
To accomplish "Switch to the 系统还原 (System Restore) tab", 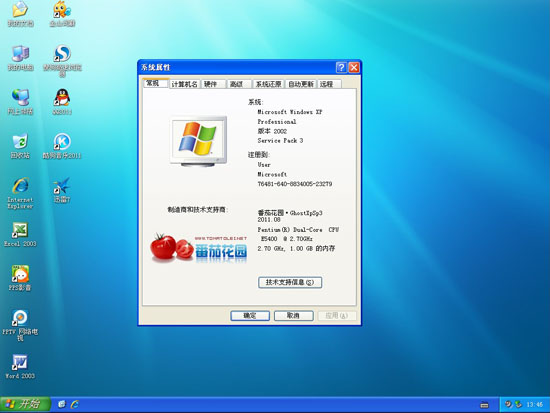I will point(268,84).
